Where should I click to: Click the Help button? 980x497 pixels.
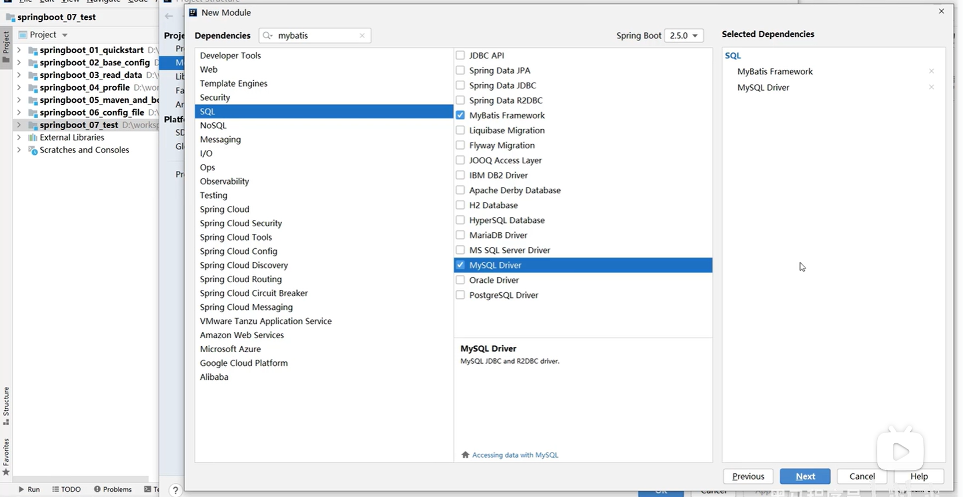click(919, 476)
